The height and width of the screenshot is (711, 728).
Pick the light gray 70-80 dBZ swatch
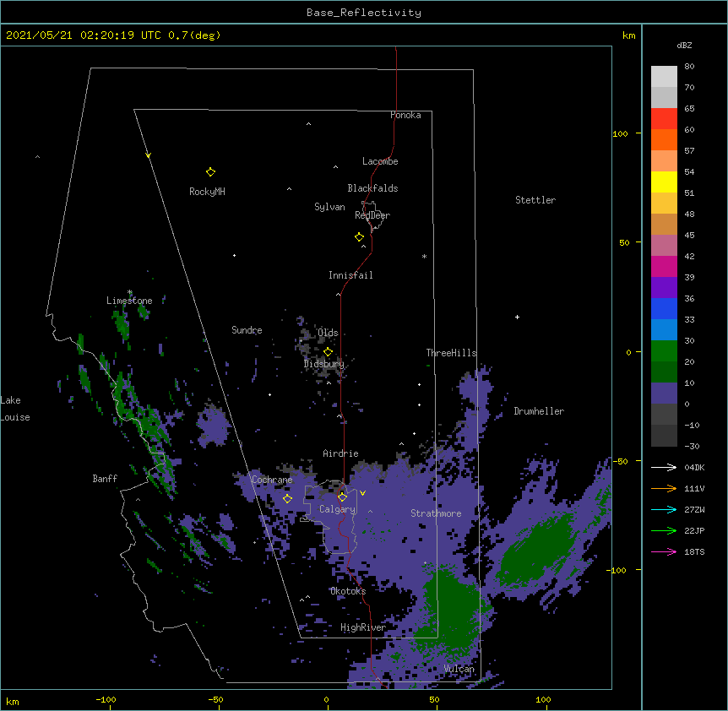(664, 76)
